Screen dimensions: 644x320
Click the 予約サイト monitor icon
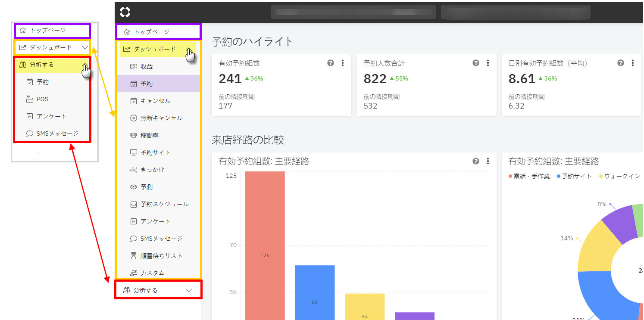134,152
